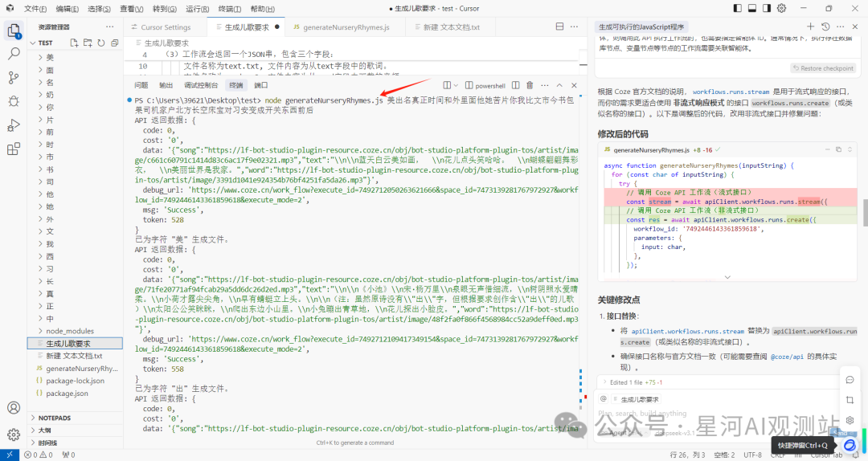Open the 终端(T) menu

(x=230, y=8)
